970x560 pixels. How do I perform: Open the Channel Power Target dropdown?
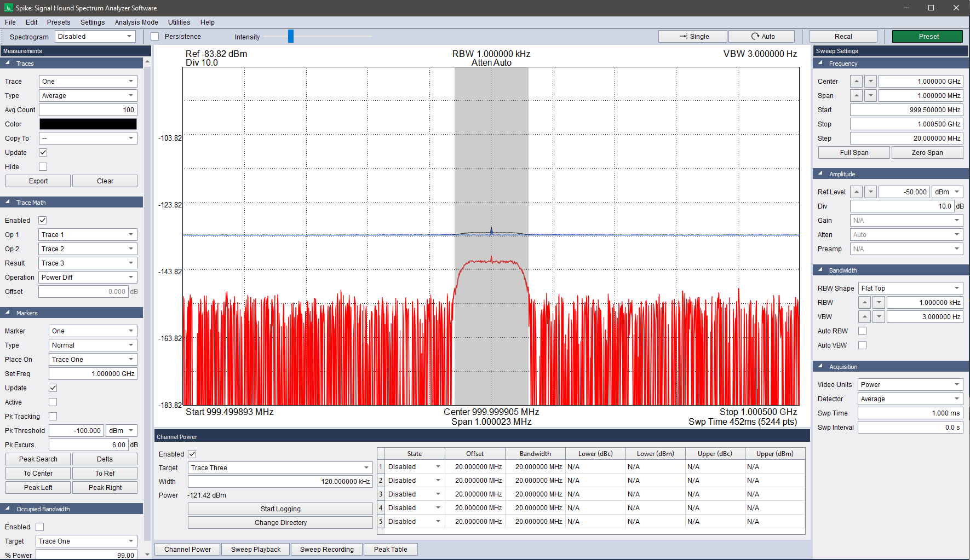click(x=280, y=468)
